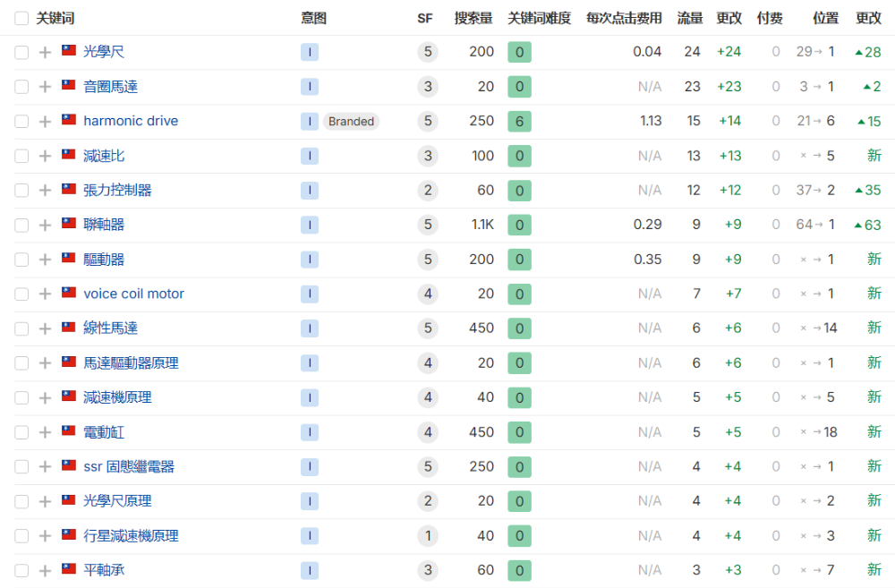The height and width of the screenshot is (588, 895).
Task: Expand the ssr 固態繼電器 row details
Action: point(45,467)
